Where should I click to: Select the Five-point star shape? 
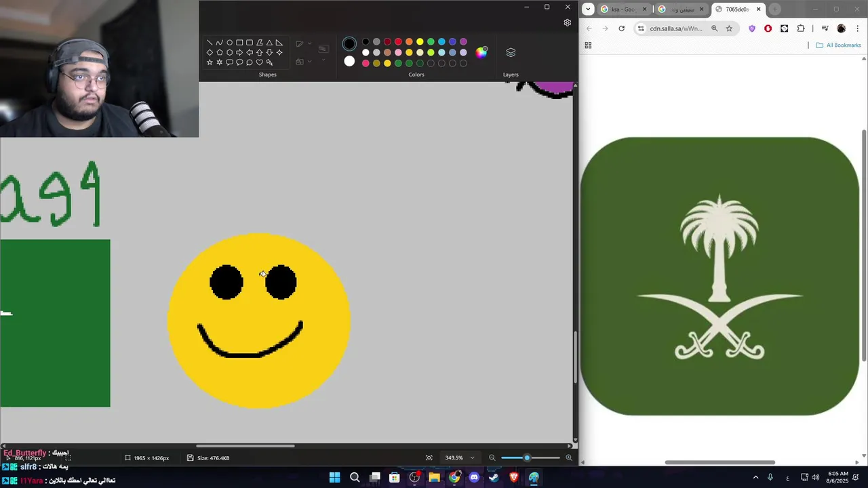[x=210, y=62]
